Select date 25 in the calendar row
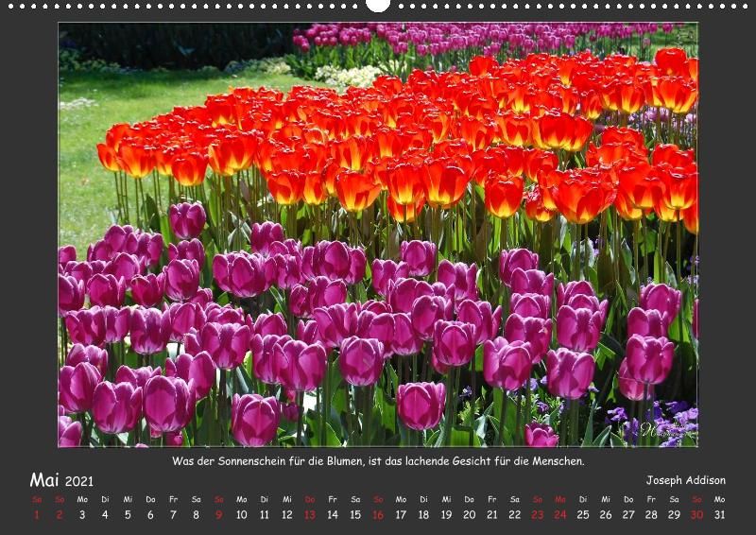 coord(583,515)
